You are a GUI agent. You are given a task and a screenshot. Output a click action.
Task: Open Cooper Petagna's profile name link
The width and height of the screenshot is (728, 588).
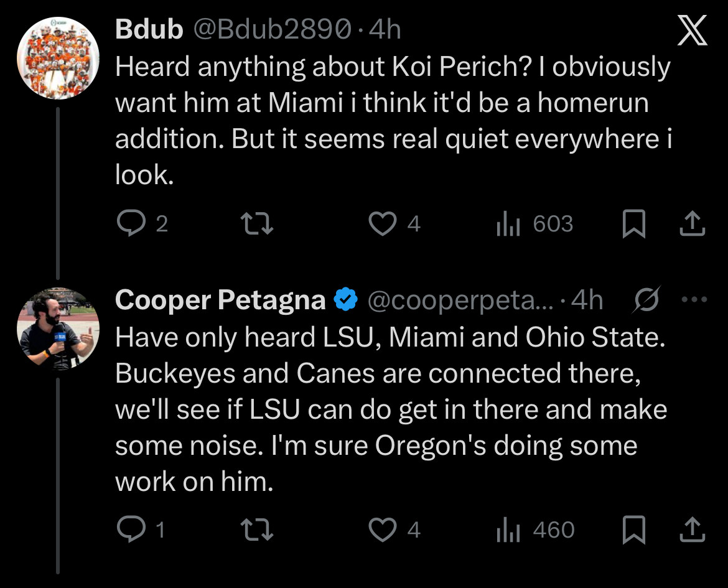coord(220,301)
